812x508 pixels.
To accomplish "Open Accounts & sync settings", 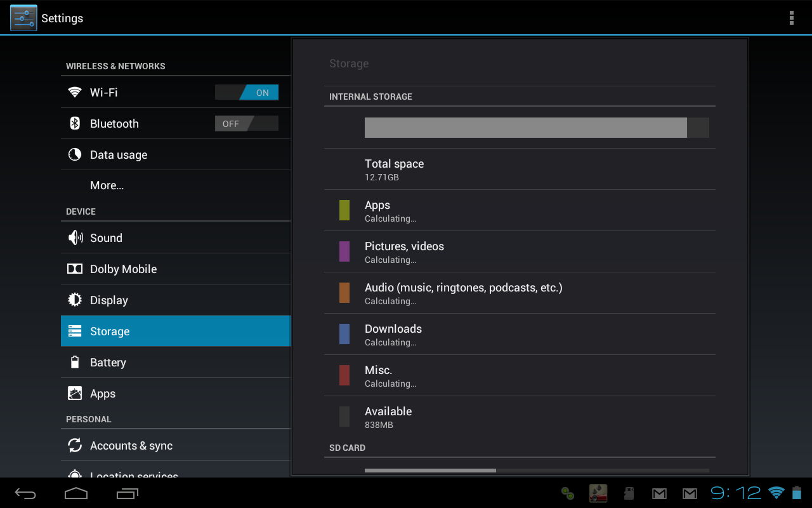I will tap(176, 445).
